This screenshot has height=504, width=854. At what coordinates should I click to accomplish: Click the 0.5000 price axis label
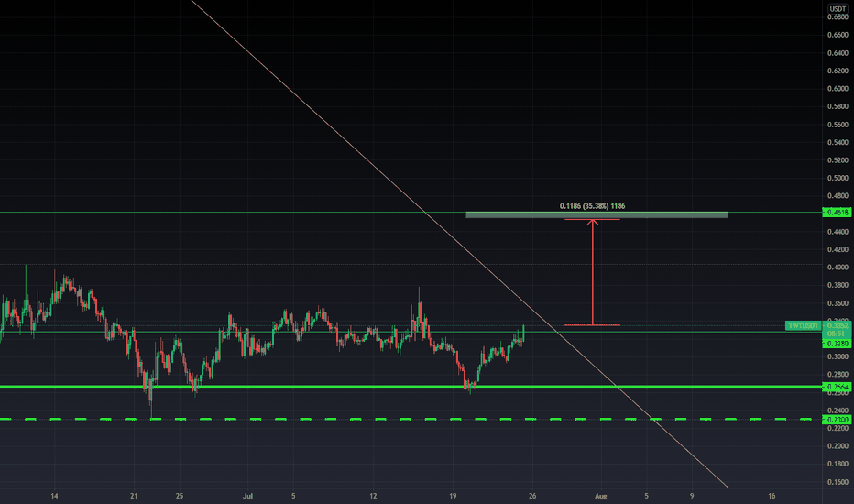click(x=838, y=178)
